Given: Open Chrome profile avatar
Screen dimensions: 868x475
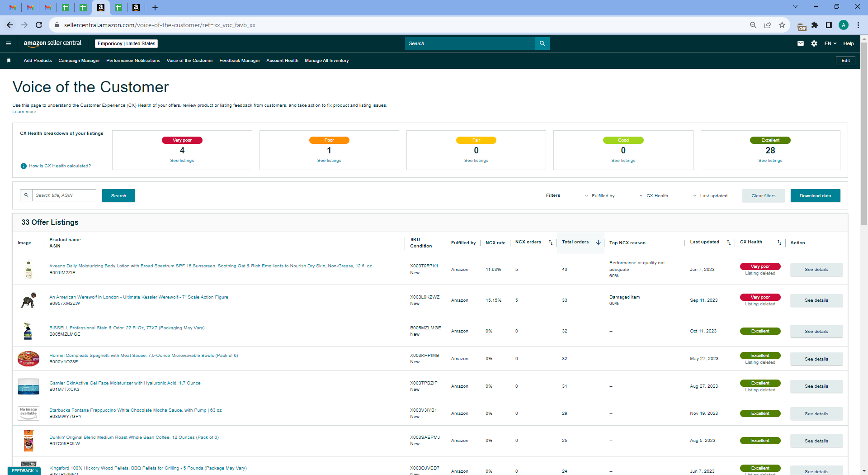Looking at the screenshot, I should tap(844, 25).
